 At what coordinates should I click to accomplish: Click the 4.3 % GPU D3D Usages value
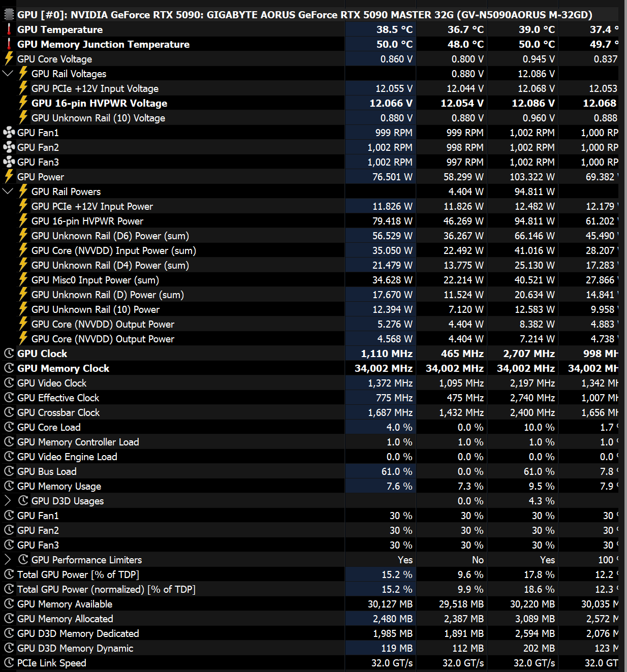(542, 501)
